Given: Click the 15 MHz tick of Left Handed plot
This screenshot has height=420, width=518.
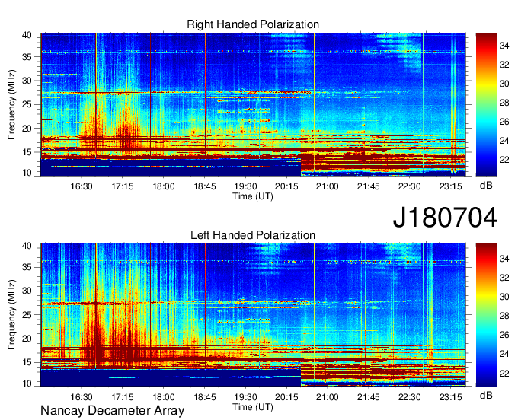Looking at the screenshot, I should [x=27, y=363].
